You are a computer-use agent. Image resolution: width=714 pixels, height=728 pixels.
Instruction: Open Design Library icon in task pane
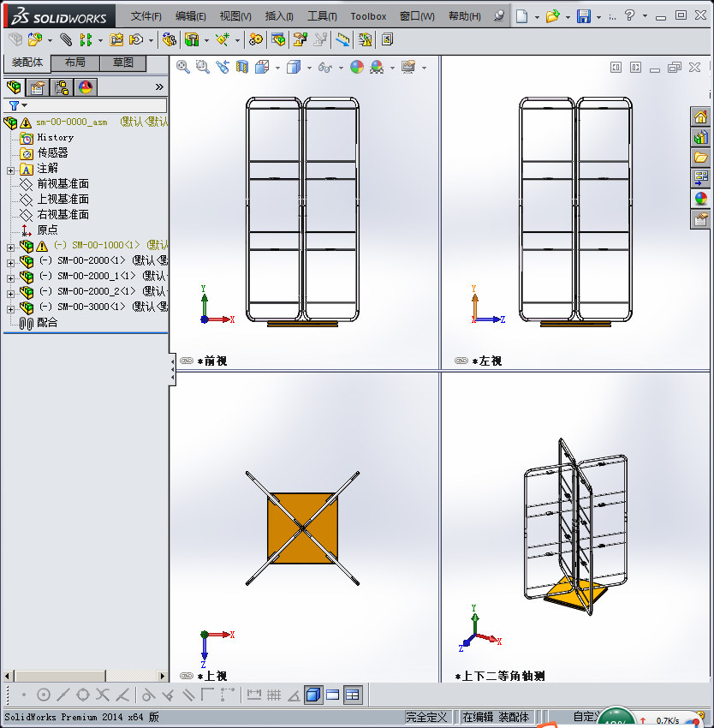tap(700, 137)
